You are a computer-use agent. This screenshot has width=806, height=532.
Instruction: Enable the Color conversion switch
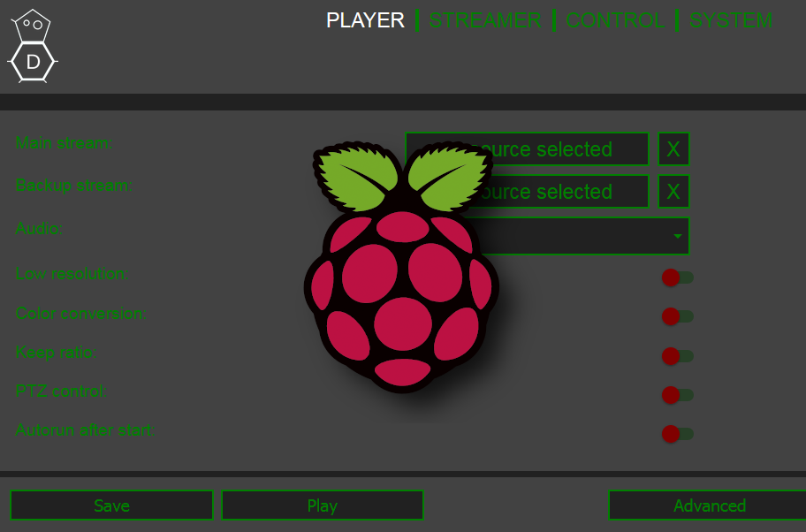(677, 316)
